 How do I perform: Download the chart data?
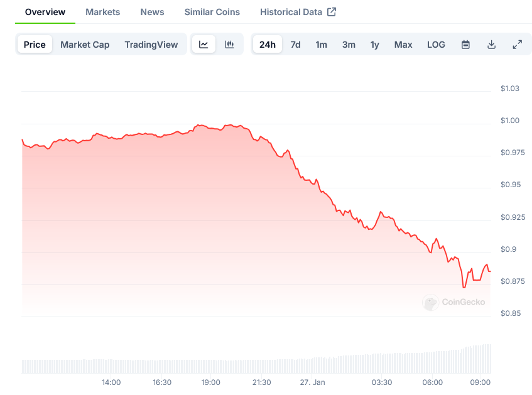coord(491,45)
